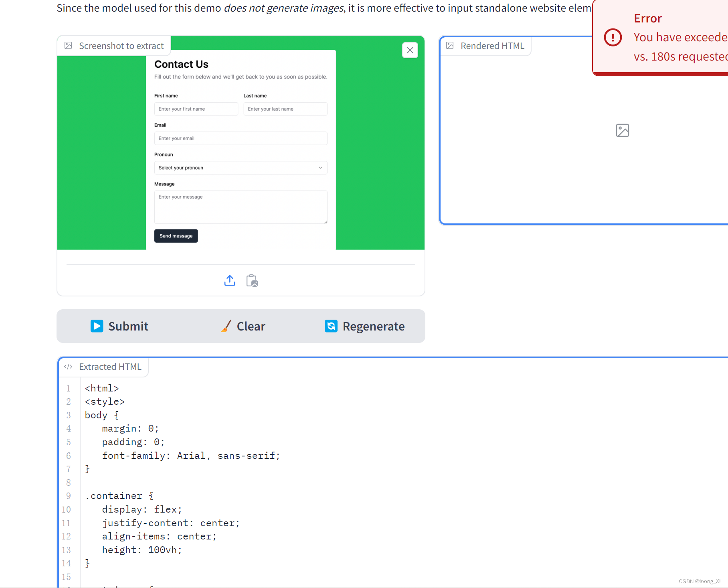728x588 pixels.
Task: Click code line 'height: 100vh;'
Action: tap(142, 550)
